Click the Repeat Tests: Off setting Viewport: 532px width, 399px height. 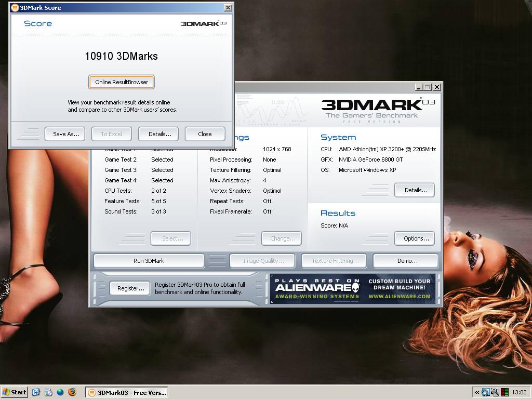[241, 201]
